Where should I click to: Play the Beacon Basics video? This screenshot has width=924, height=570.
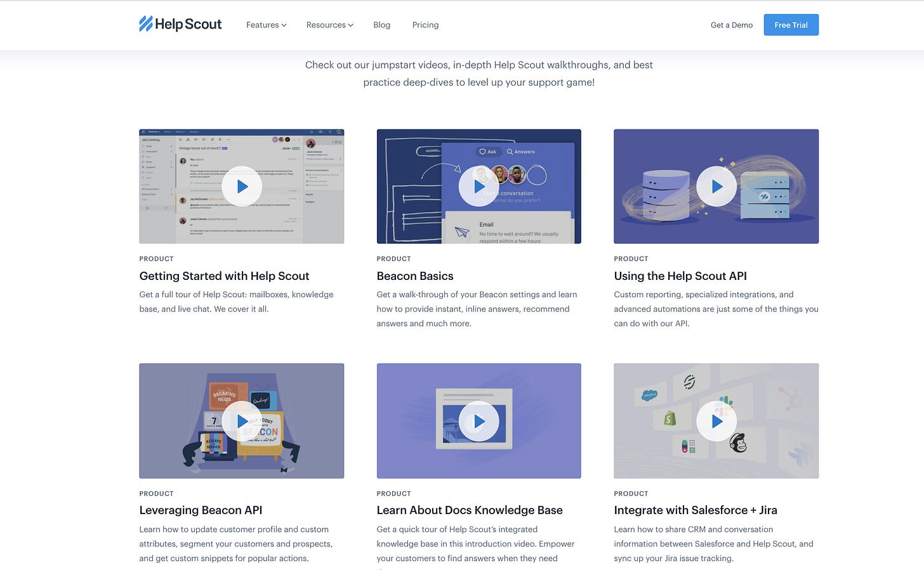pyautogui.click(x=479, y=187)
